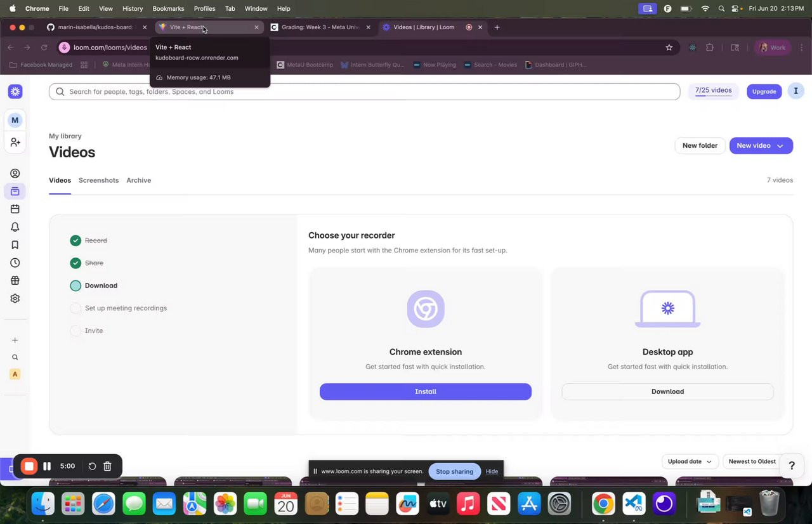The height and width of the screenshot is (524, 812).
Task: Bookmark this page with the star icon
Action: click(x=669, y=48)
